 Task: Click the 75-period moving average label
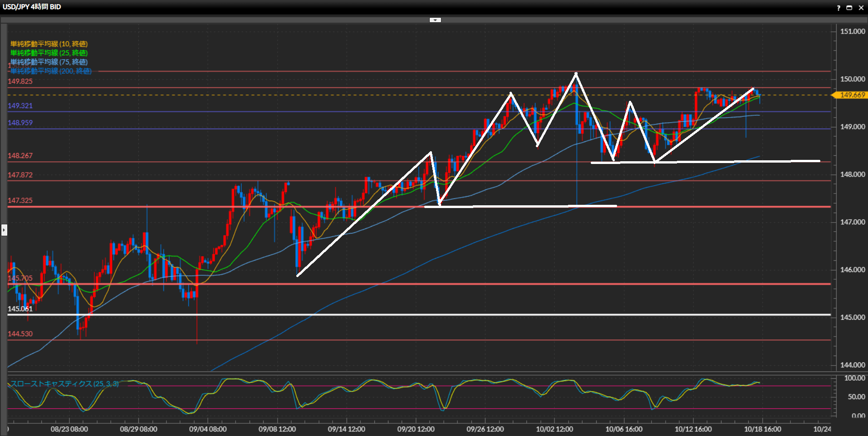pyautogui.click(x=49, y=62)
